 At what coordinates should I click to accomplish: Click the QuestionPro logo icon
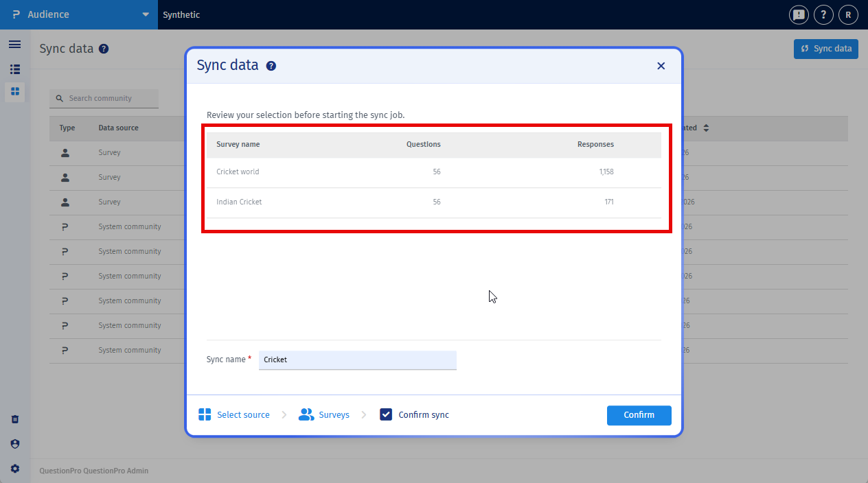pyautogui.click(x=16, y=14)
